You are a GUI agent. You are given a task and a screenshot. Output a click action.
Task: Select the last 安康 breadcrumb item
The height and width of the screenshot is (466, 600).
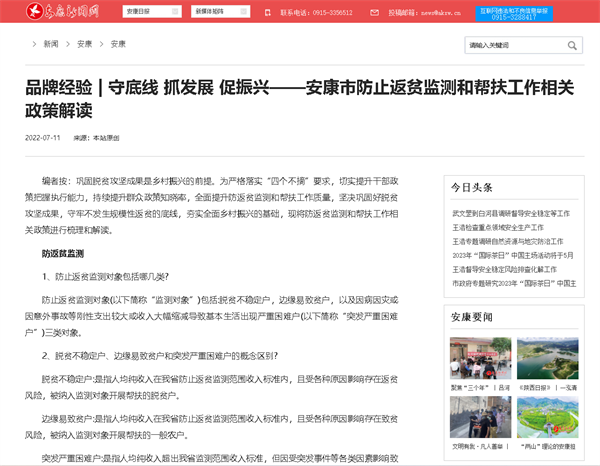coord(118,45)
